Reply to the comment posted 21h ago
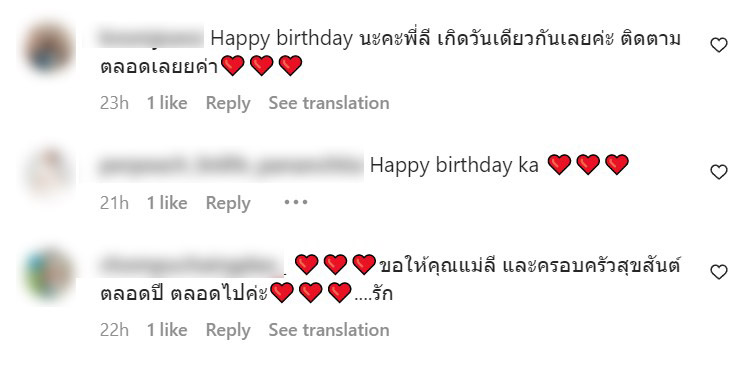This screenshot has height=366, width=742. 228,203
